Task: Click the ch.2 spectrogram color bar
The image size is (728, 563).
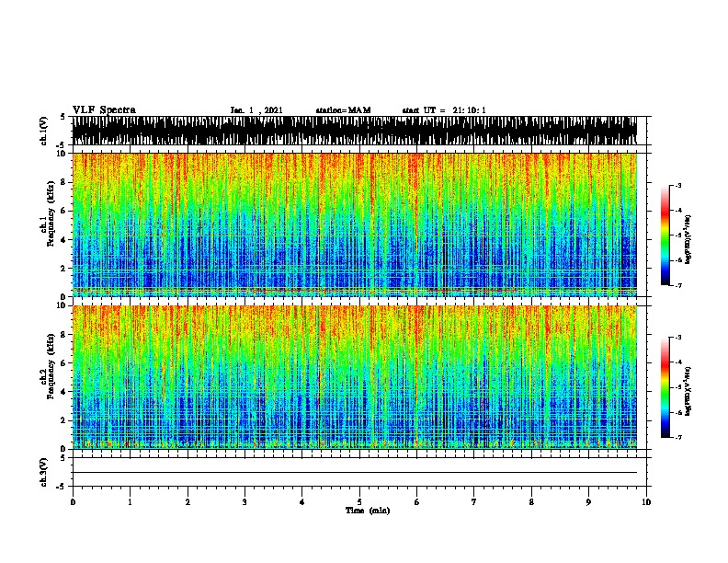Action: 665,387
